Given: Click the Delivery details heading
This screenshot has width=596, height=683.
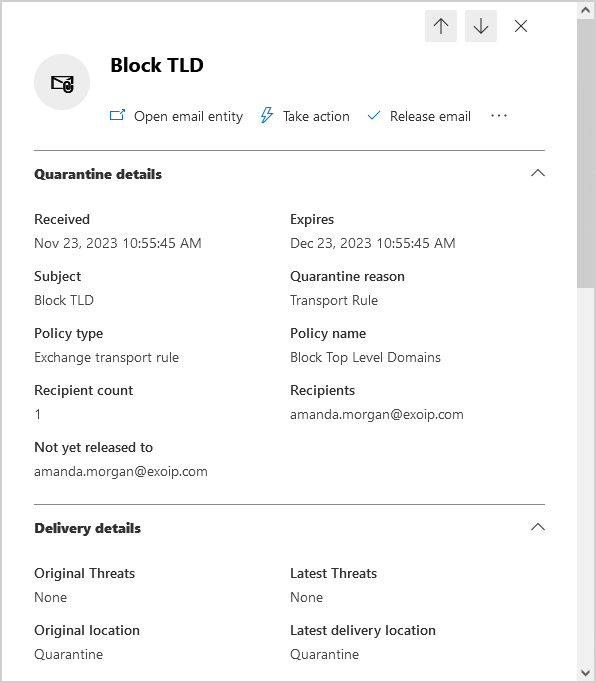Looking at the screenshot, I should pyautogui.click(x=88, y=528).
